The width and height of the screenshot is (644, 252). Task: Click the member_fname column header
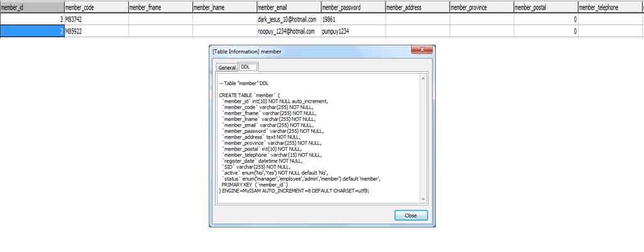pos(160,8)
